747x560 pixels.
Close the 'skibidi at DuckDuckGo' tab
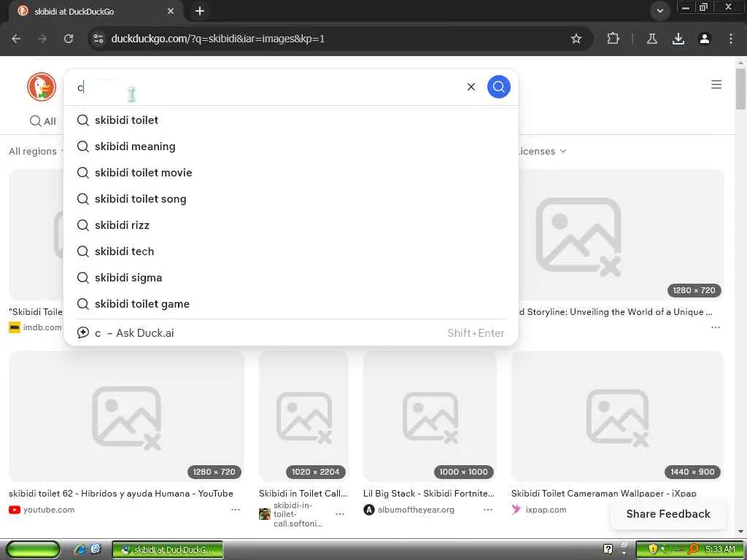(x=171, y=11)
